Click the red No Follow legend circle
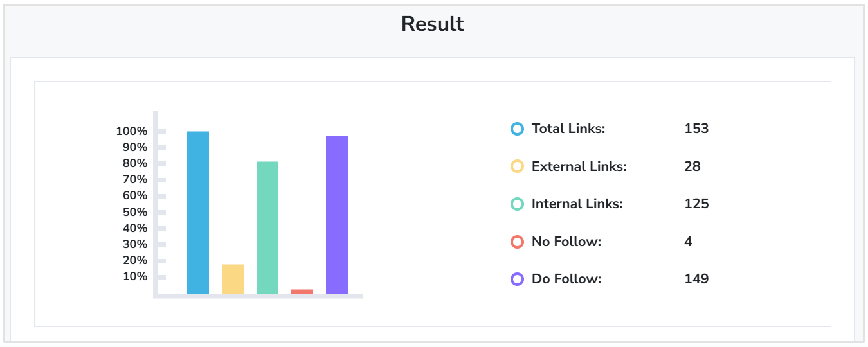868x347 pixels. (x=517, y=242)
